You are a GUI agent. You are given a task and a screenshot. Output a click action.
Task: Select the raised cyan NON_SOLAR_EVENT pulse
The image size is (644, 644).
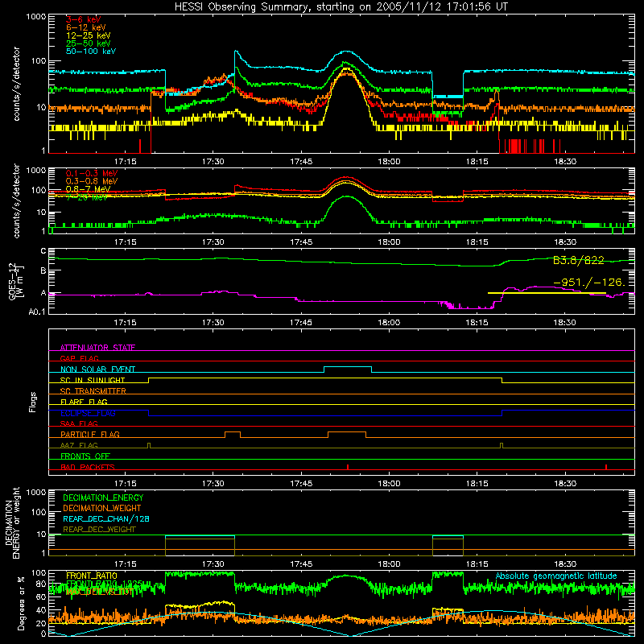[x=348, y=369]
